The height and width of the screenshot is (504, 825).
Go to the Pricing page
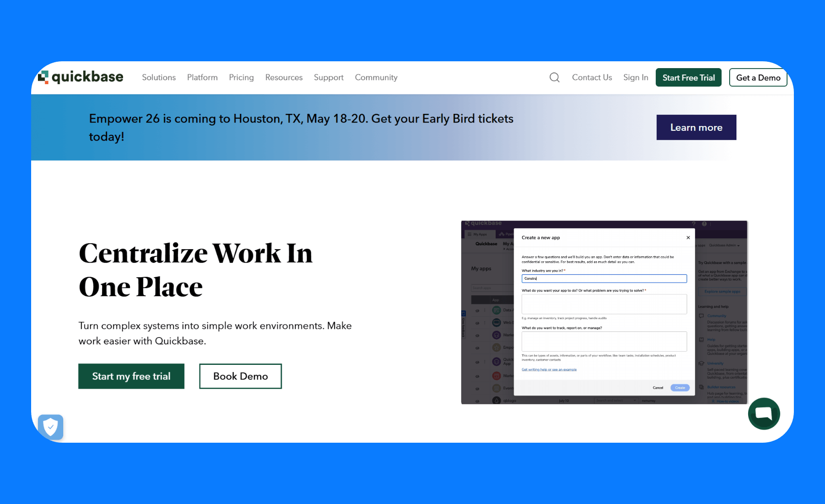click(x=241, y=77)
